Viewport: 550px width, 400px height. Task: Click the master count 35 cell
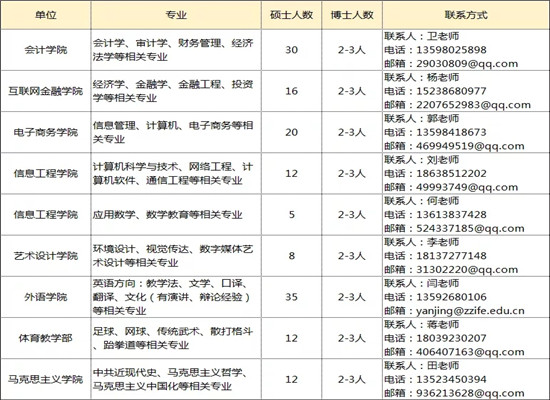pos(291,297)
